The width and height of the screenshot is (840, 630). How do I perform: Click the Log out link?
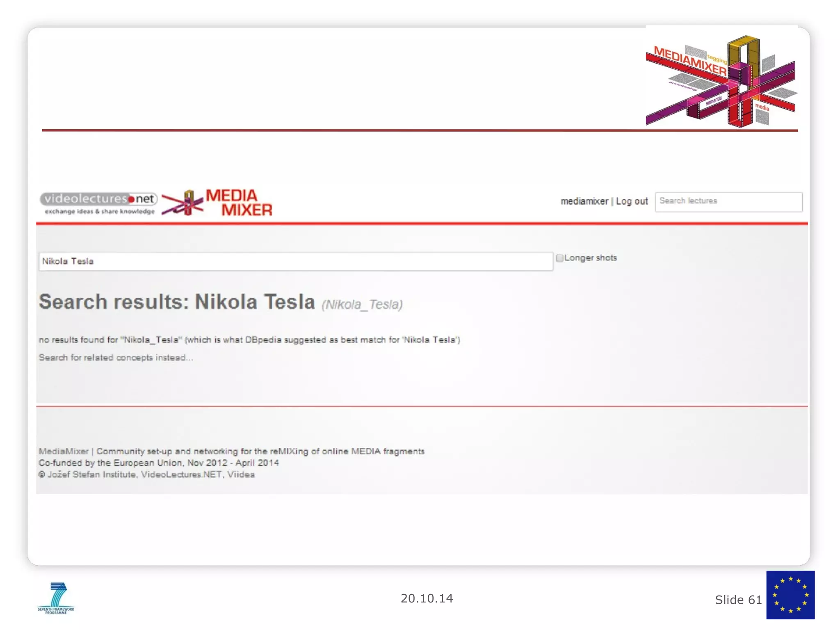[632, 201]
